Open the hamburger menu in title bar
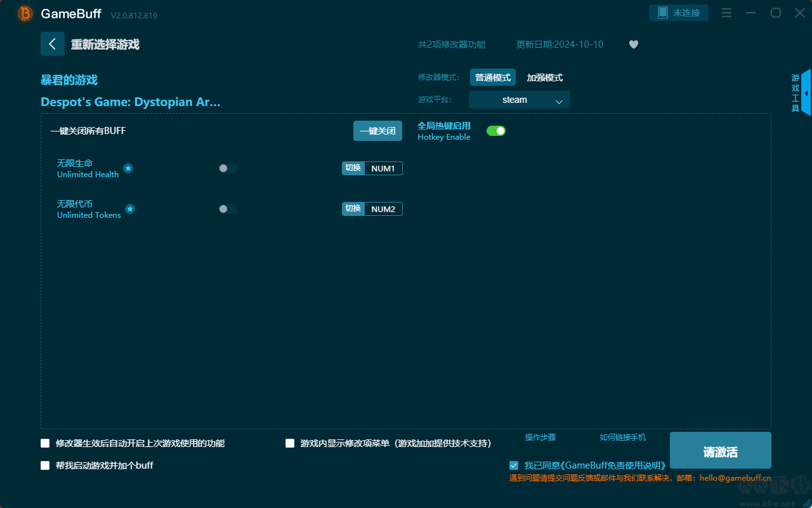This screenshot has width=812, height=508. (727, 13)
